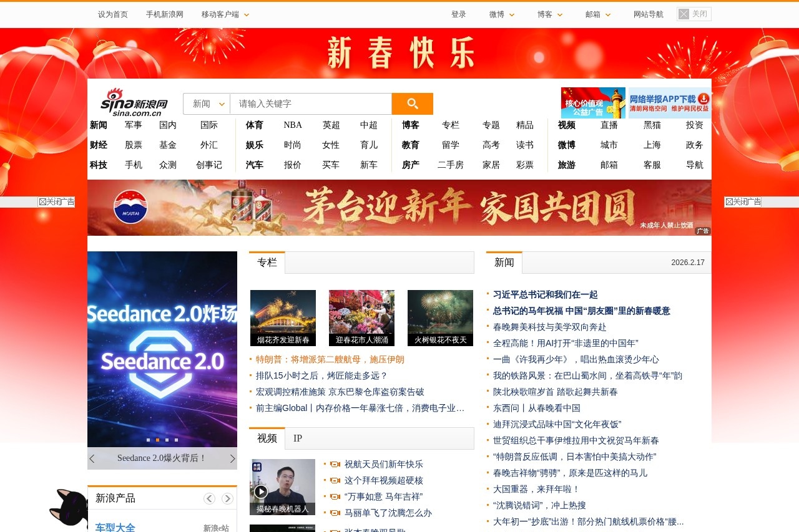Open 车型大全 product link
The width and height of the screenshot is (799, 532).
pos(115,528)
